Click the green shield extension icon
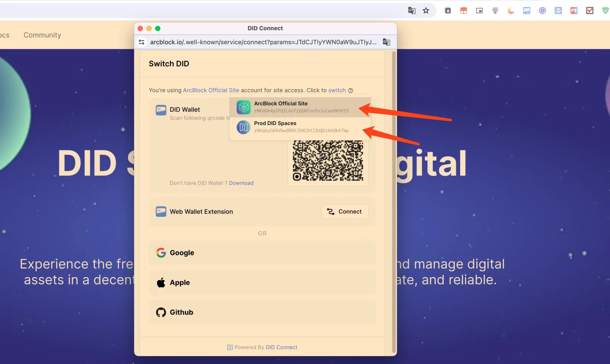 click(x=605, y=11)
